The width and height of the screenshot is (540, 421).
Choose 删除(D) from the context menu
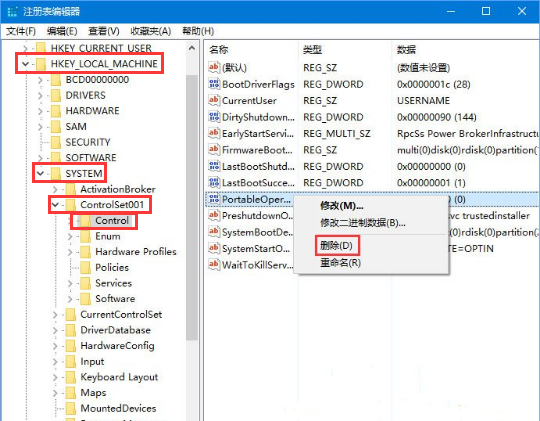pyautogui.click(x=336, y=246)
